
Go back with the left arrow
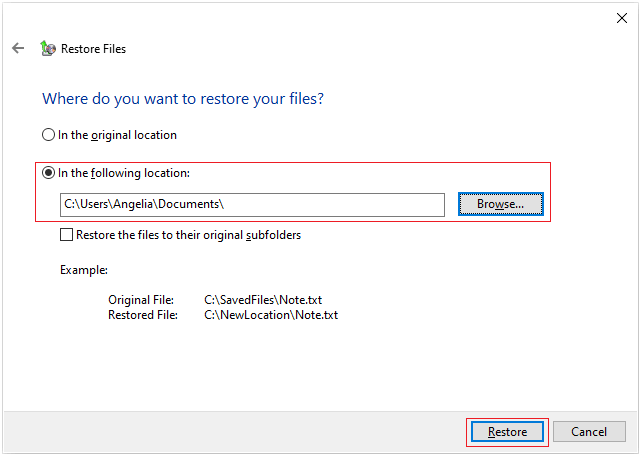(x=18, y=48)
